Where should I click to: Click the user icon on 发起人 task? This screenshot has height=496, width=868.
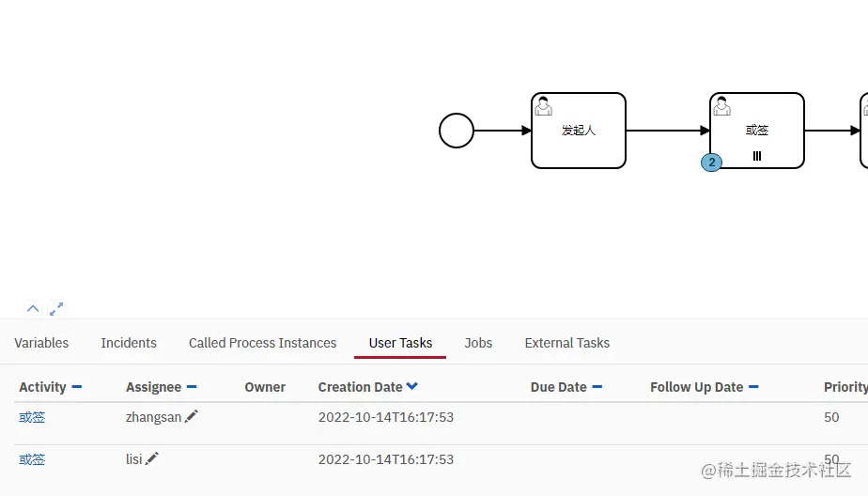click(543, 106)
